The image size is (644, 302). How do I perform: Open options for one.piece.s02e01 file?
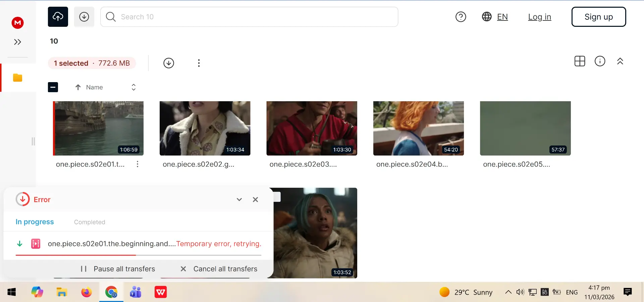point(138,164)
